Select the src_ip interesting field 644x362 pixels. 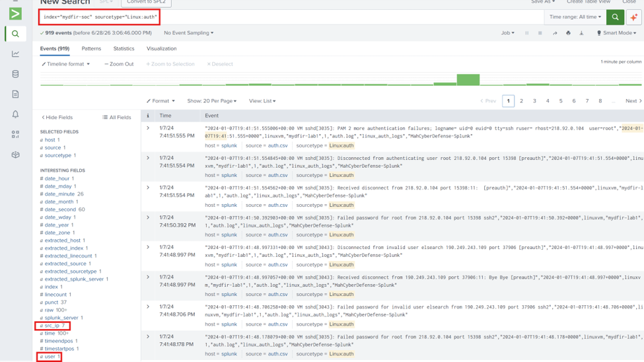[53, 326]
